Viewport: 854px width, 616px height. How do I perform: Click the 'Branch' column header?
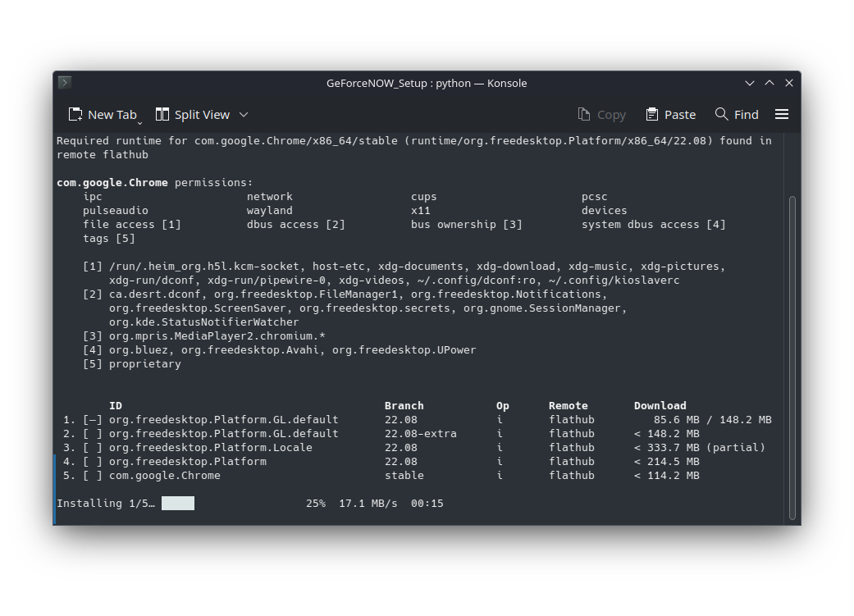pos(404,406)
